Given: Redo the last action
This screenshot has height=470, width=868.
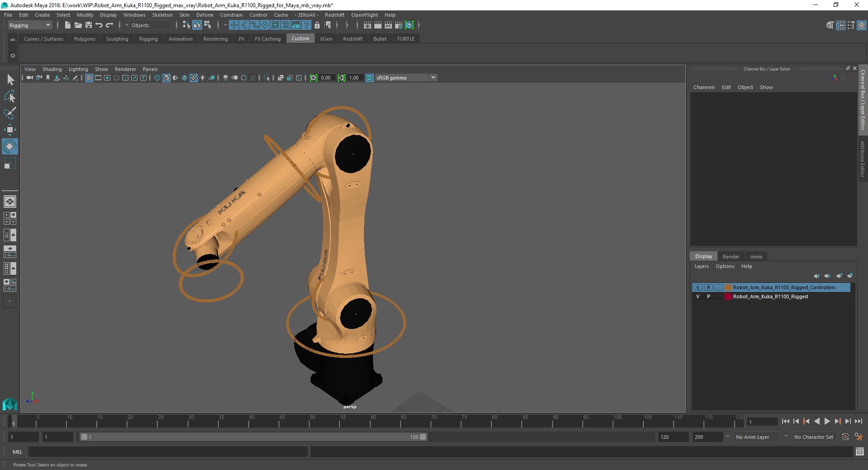Looking at the screenshot, I should point(109,25).
